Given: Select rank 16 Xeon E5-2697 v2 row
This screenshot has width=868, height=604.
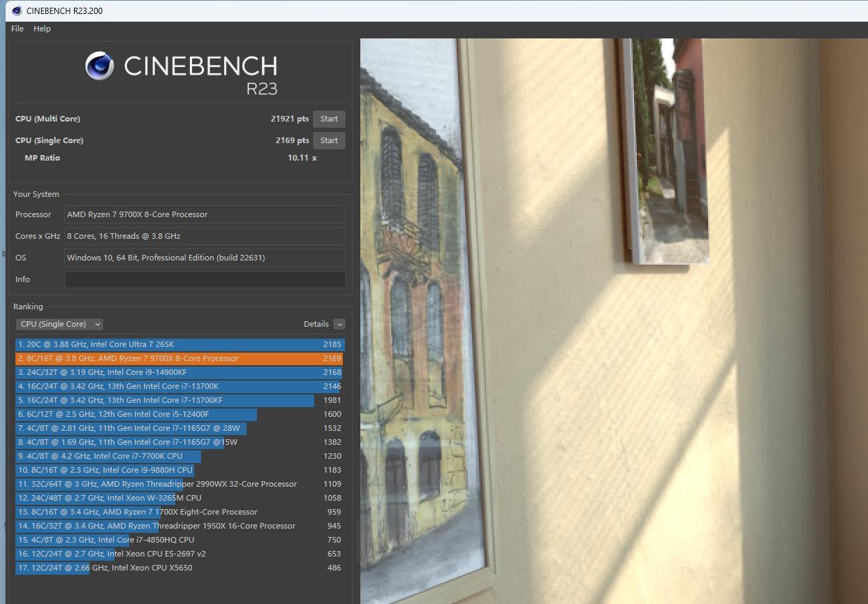Looking at the screenshot, I should click(x=180, y=554).
